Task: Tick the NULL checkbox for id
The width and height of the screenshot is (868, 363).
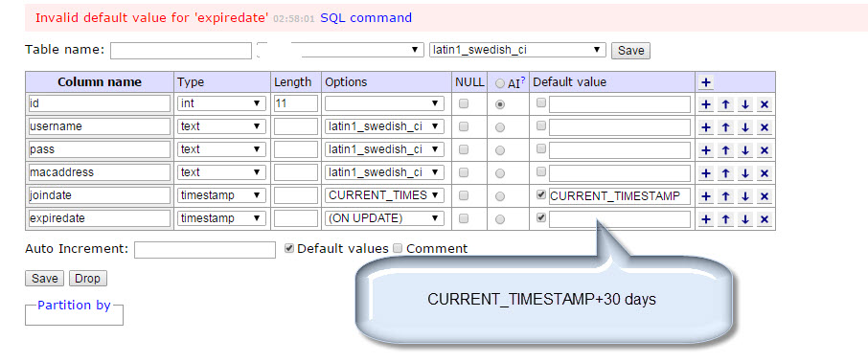Action: pos(464,102)
